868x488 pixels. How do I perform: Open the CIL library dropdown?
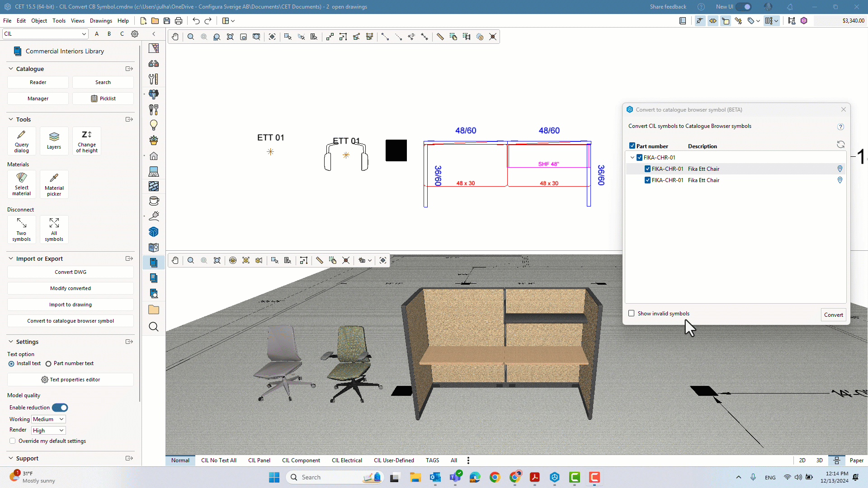pyautogui.click(x=45, y=34)
